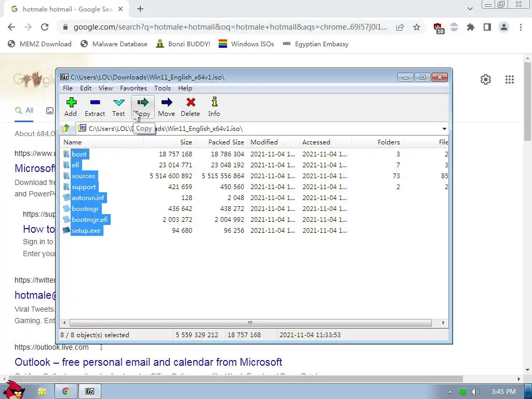The width and height of the screenshot is (532, 399).
Task: Select the support folder icon
Action: [66, 187]
